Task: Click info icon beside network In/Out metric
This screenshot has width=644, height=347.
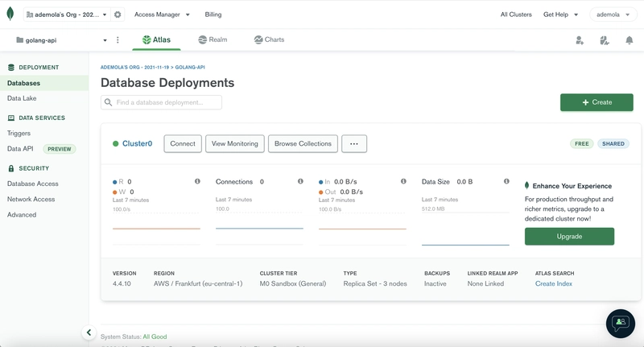Action: 404,181
